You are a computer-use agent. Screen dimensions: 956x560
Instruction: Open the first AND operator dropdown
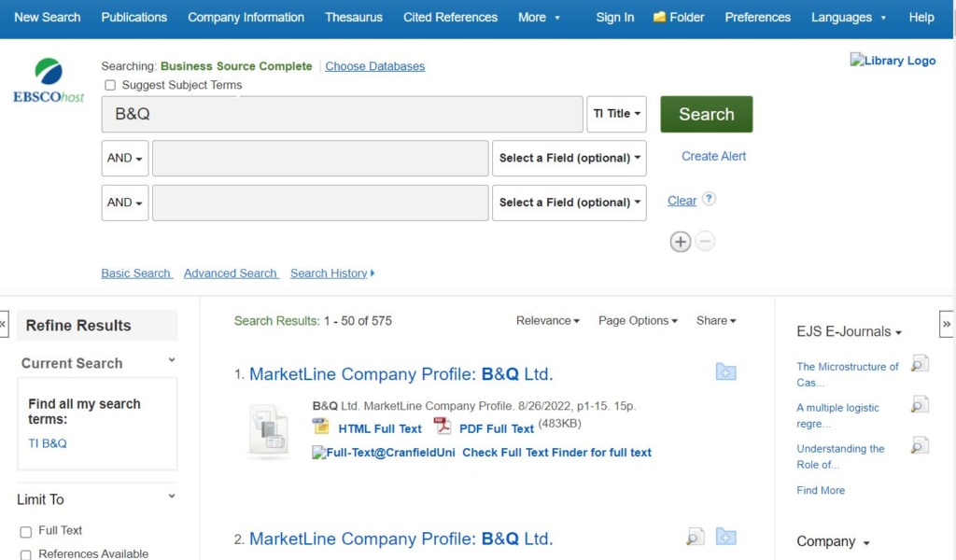pyautogui.click(x=124, y=159)
